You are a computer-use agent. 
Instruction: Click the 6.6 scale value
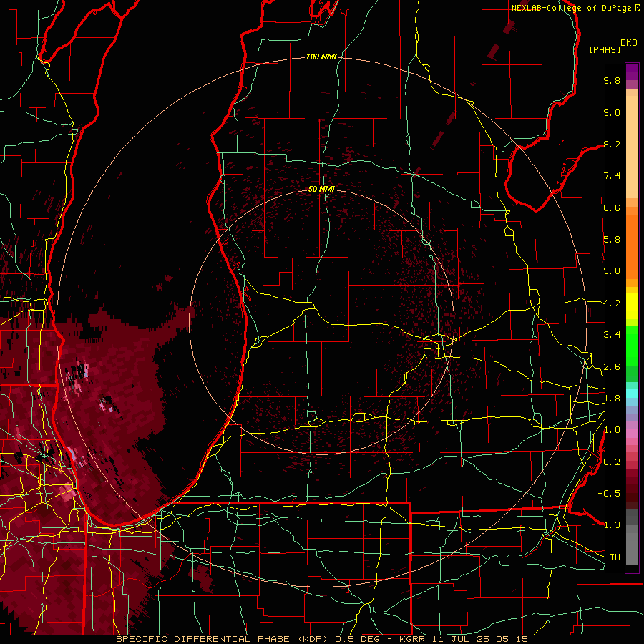point(612,208)
